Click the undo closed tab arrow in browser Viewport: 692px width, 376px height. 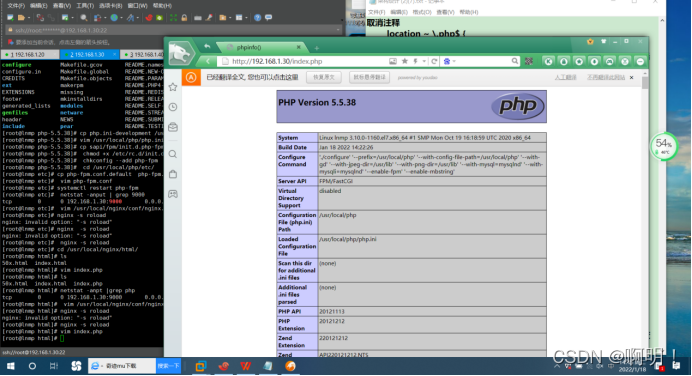pos(207,46)
